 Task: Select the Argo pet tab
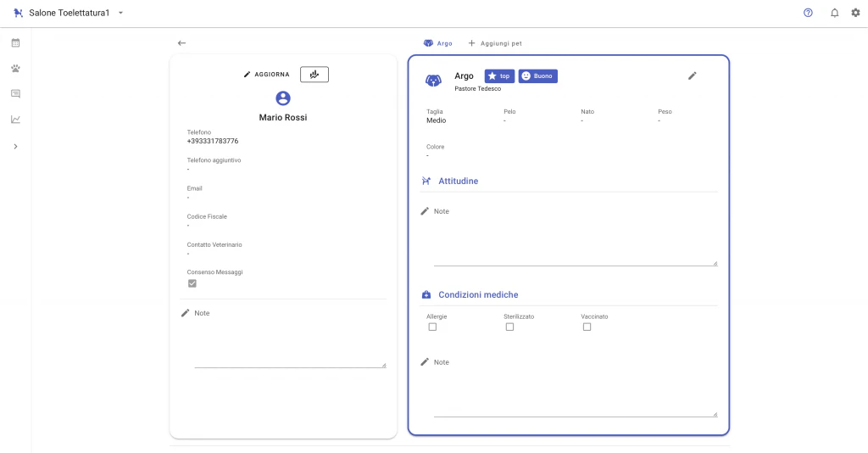coord(438,43)
